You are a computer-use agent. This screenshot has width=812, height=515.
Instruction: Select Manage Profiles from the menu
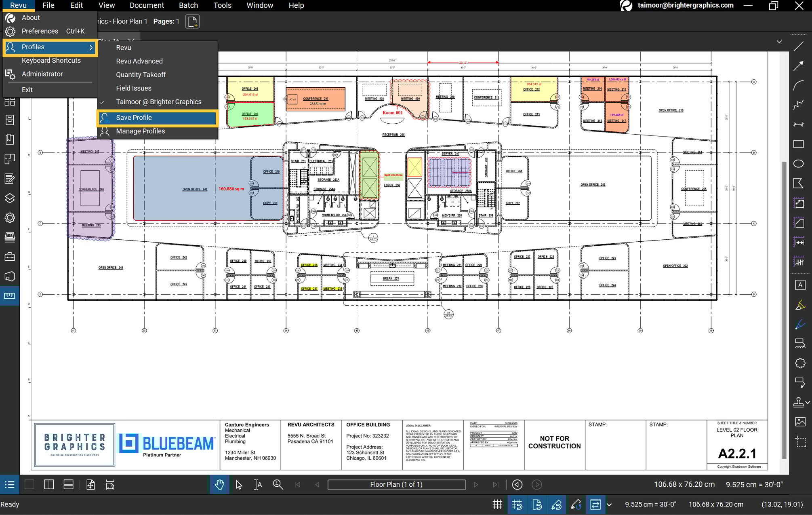click(140, 131)
